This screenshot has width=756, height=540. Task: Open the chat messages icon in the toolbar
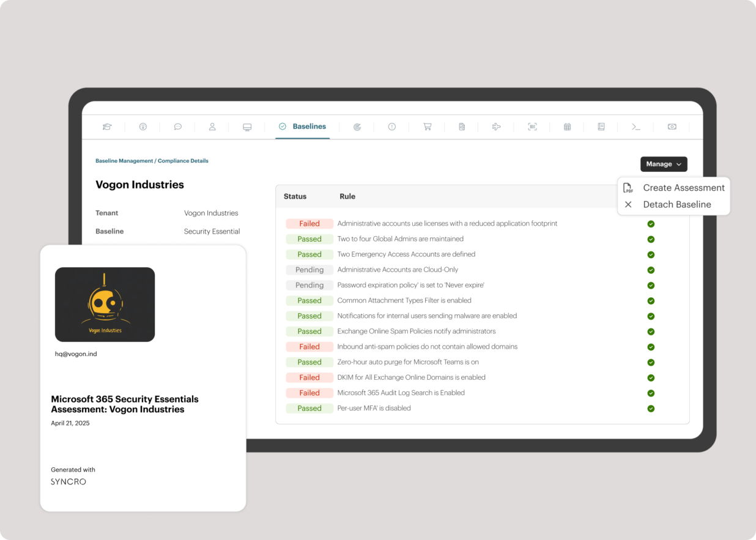(177, 127)
